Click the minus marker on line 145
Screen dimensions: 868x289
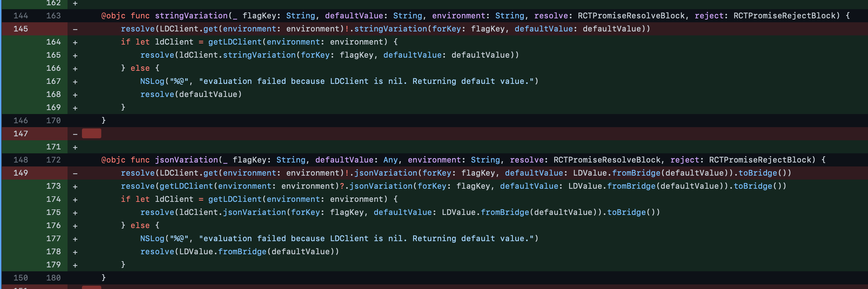pyautogui.click(x=75, y=29)
